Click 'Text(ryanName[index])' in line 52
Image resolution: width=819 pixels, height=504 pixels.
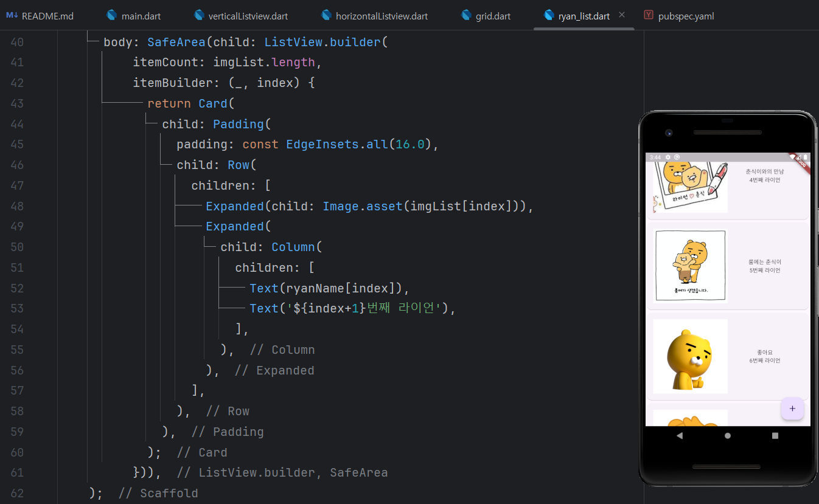click(326, 288)
